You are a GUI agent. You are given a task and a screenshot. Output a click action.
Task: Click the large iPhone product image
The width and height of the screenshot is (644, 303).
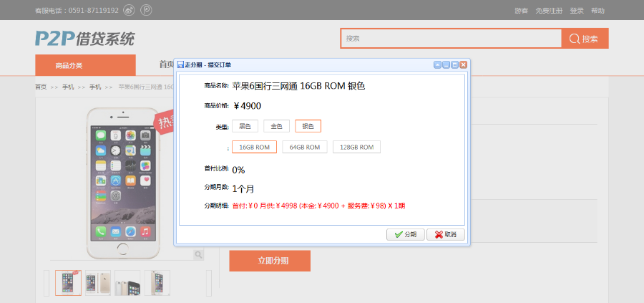(123, 183)
